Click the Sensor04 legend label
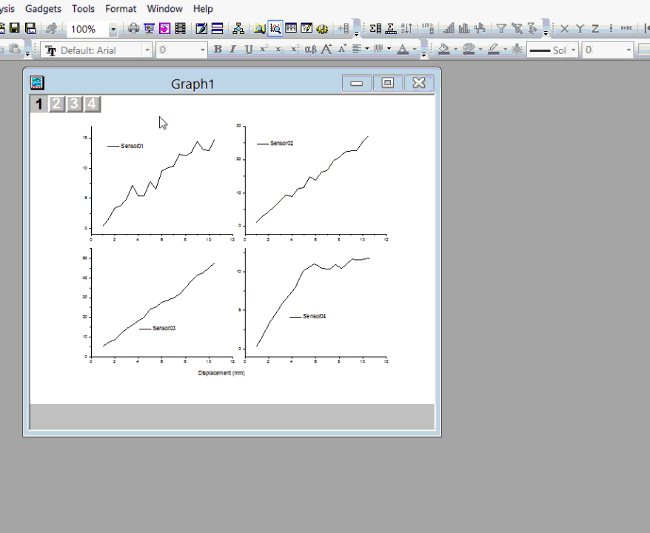Screen dimensions: 650x533 coord(315,316)
